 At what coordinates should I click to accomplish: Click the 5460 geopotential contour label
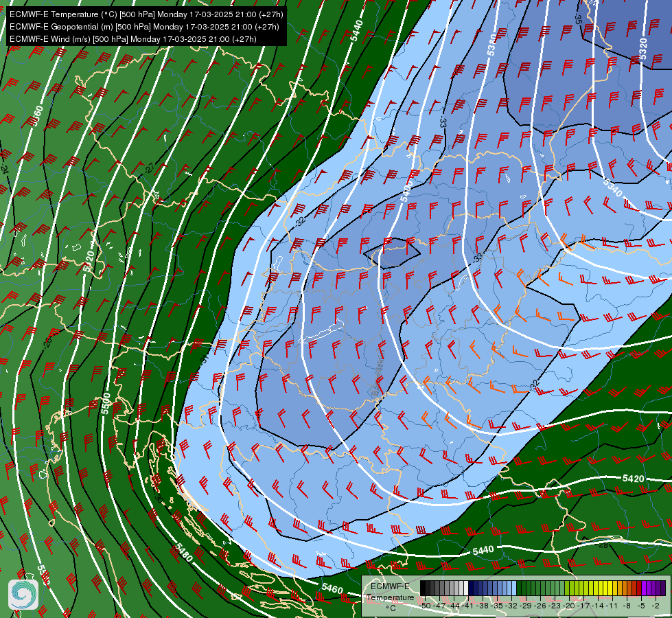pos(332,589)
